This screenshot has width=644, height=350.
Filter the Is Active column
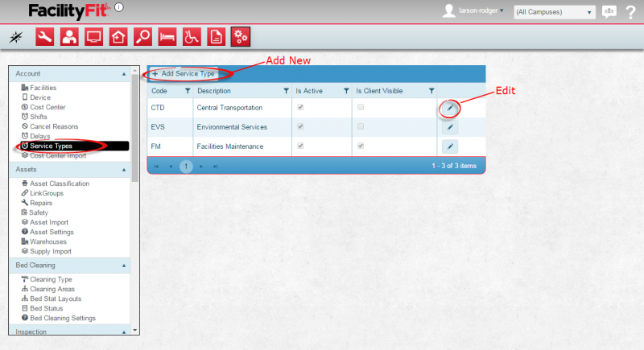pos(346,91)
